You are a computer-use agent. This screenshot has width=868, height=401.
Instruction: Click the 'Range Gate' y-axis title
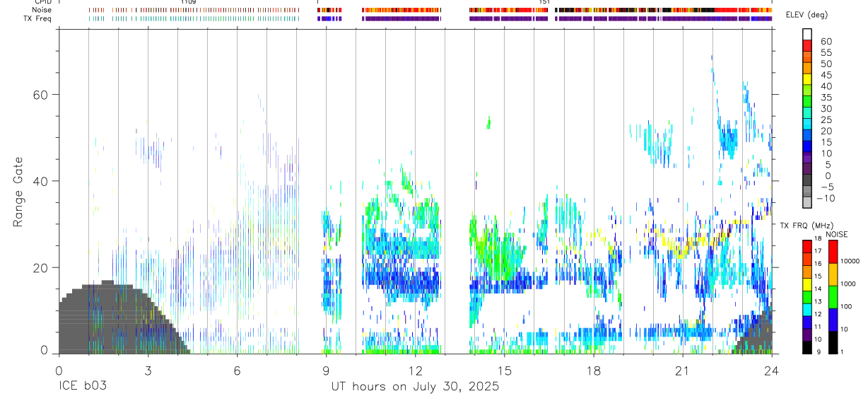(x=18, y=193)
